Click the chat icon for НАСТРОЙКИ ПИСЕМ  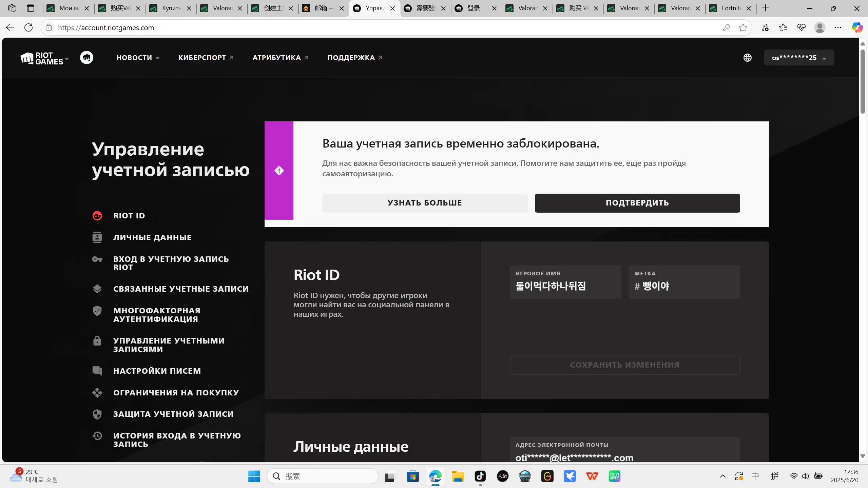point(97,371)
